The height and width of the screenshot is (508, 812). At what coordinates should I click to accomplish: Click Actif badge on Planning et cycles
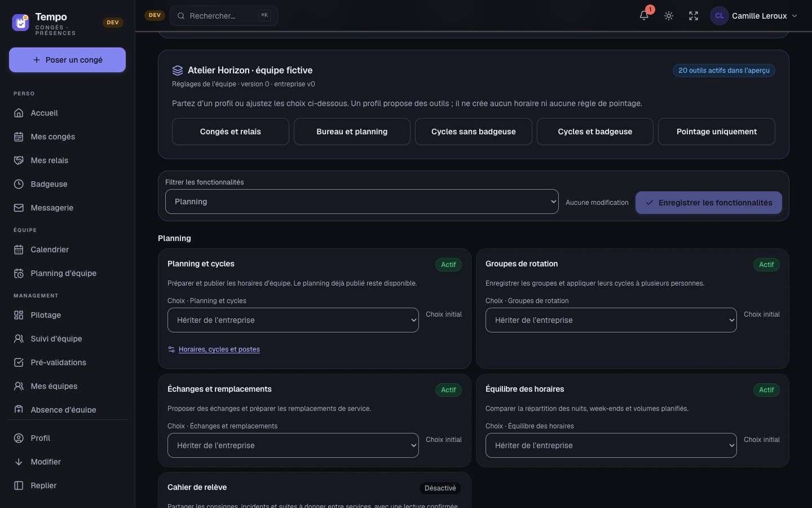[448, 265]
